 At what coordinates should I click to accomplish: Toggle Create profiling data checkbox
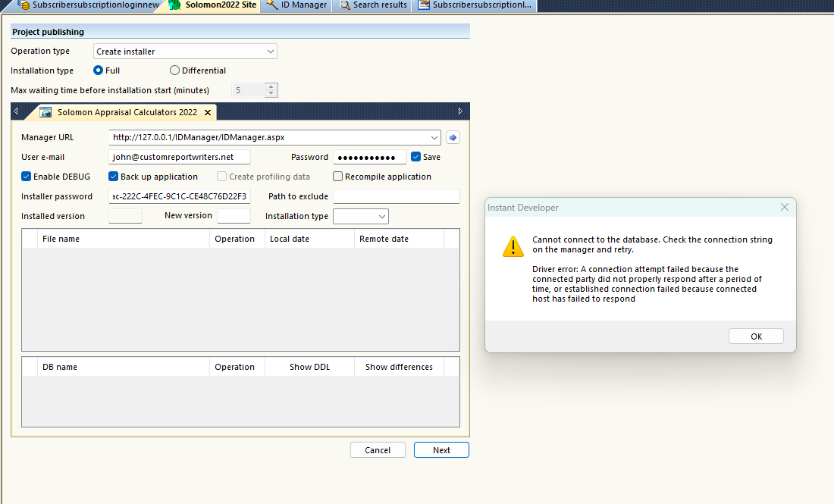tap(222, 177)
